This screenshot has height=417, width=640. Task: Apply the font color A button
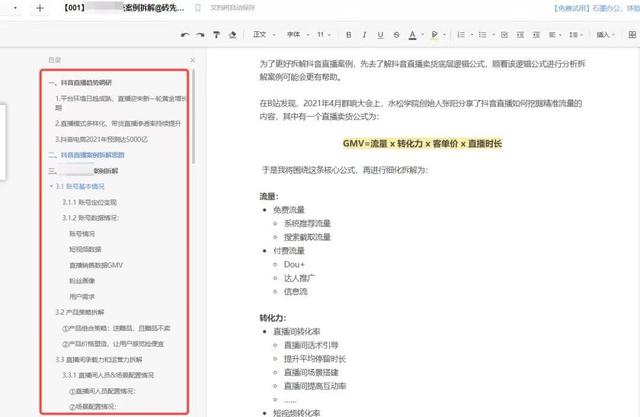click(x=413, y=35)
